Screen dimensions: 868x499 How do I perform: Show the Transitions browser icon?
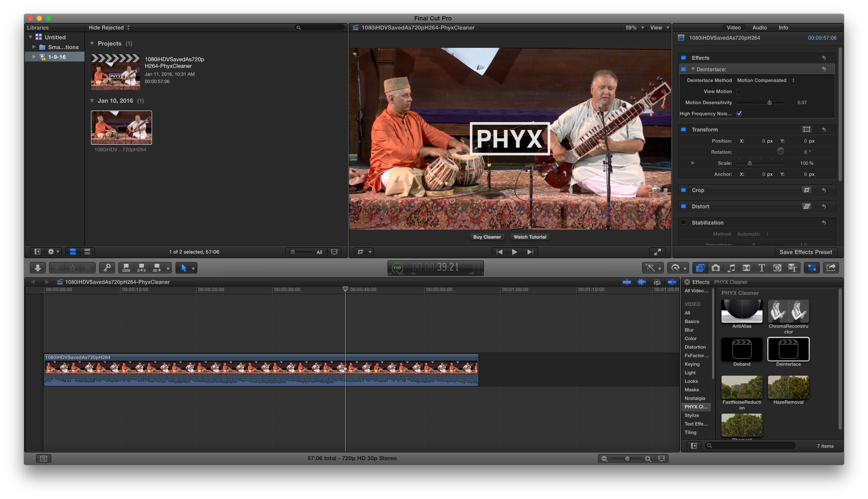tap(746, 268)
